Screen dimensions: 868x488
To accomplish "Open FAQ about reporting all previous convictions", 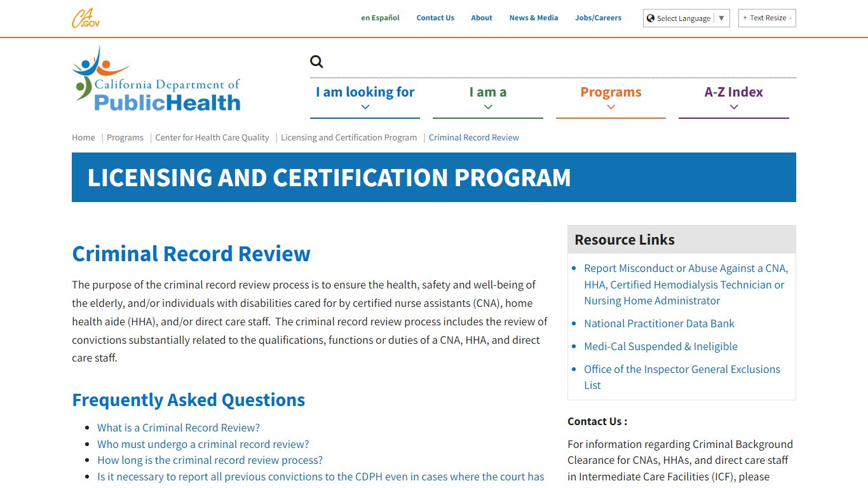I will 321,477.
